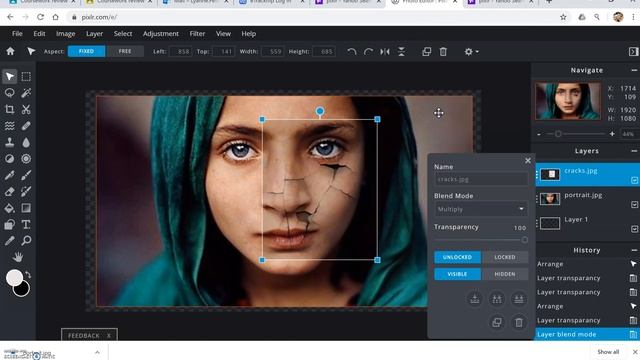
Task: Select the Arrange pointer tool in left toolbox
Action: click(10, 76)
